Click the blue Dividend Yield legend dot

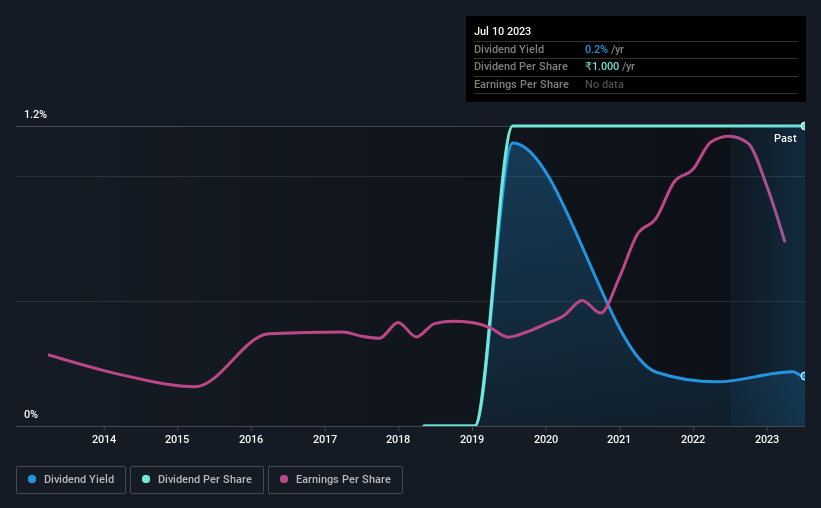pyautogui.click(x=32, y=479)
